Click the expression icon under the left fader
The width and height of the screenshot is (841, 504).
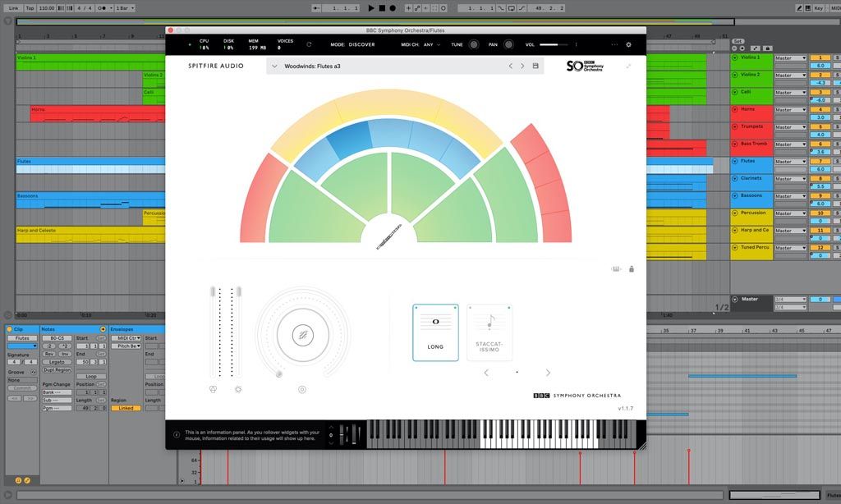(x=213, y=389)
